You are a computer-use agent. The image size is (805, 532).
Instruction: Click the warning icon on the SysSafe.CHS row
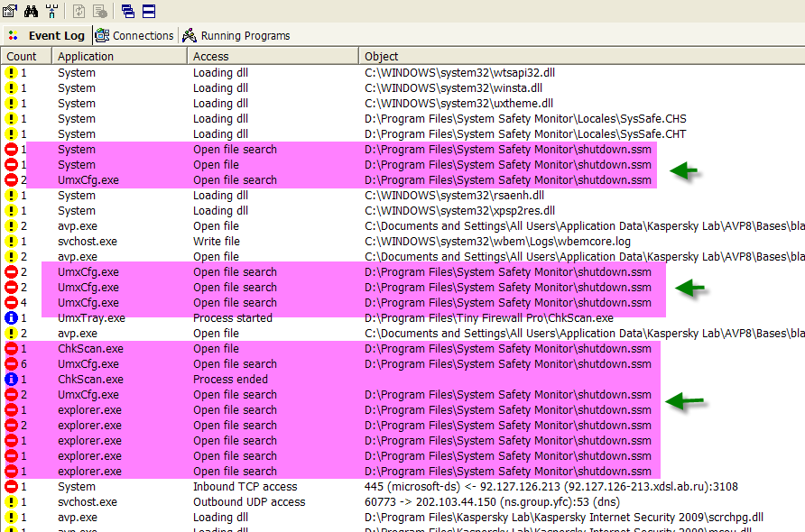click(11, 119)
